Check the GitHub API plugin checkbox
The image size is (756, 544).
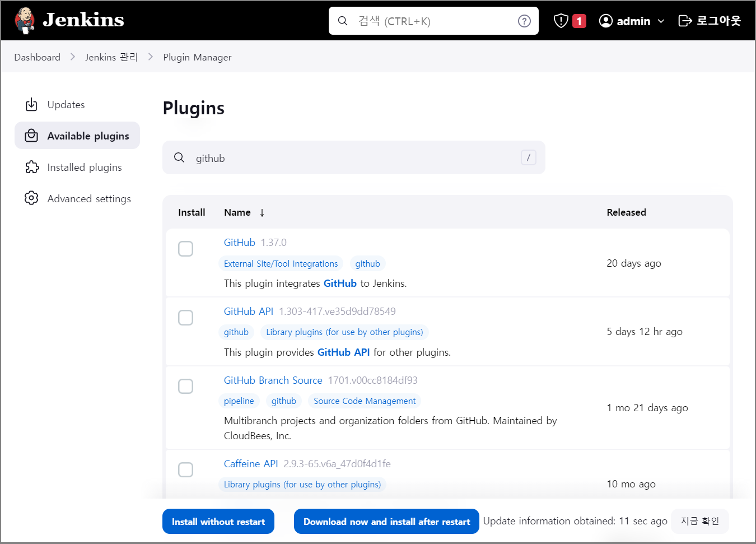(185, 318)
